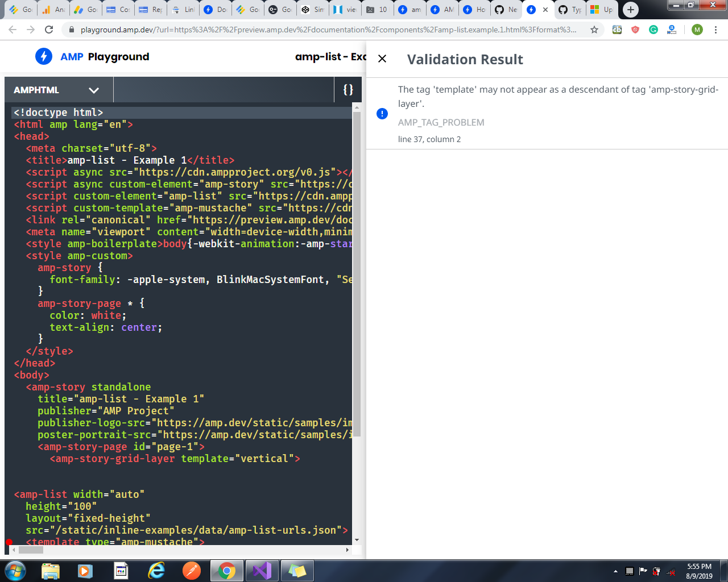Open the AMPHTML format dropdown
The height and width of the screenshot is (582, 728).
pyautogui.click(x=57, y=90)
